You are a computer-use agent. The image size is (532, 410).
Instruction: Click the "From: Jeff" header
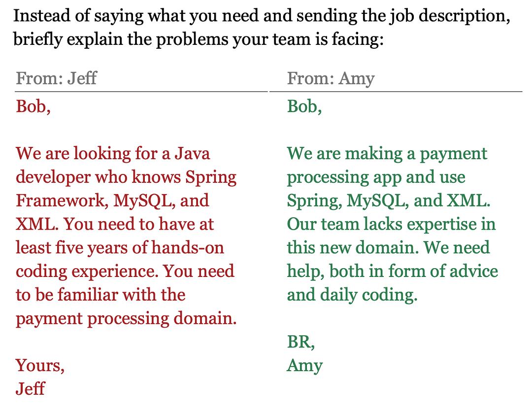(x=57, y=78)
